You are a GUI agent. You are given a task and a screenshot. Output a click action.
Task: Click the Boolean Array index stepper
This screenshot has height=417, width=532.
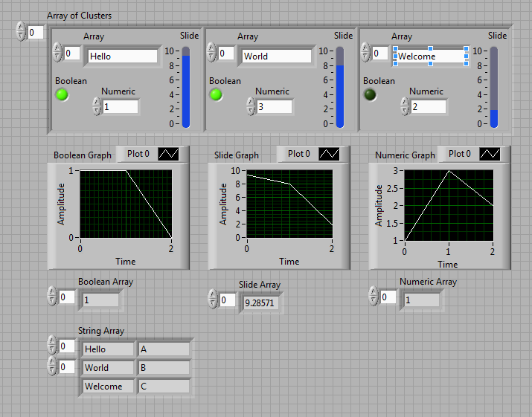point(52,296)
